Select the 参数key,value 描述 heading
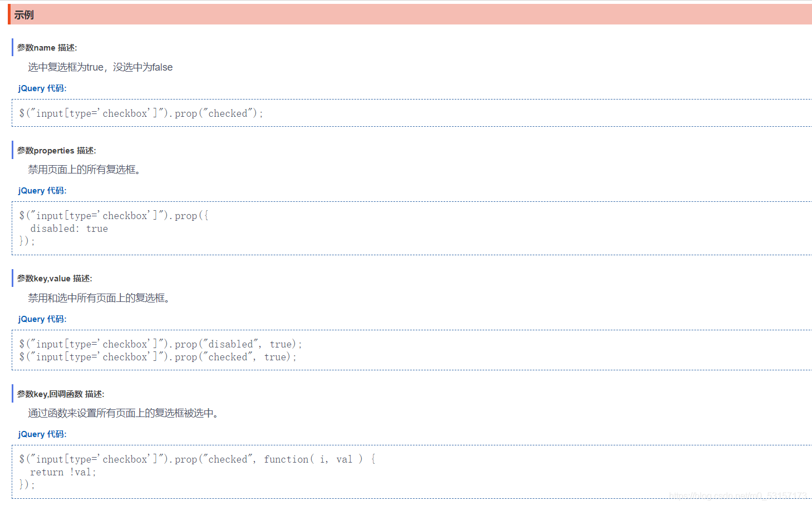Viewport: 812px width, 506px height. 55,279
